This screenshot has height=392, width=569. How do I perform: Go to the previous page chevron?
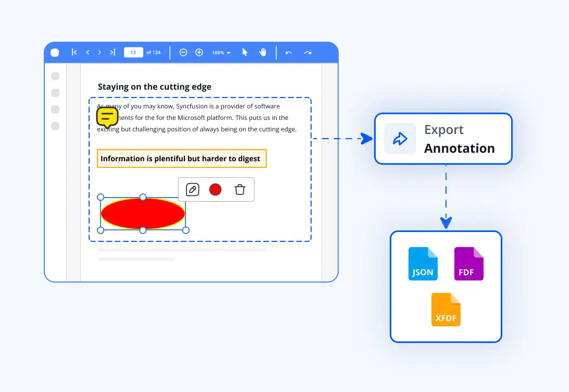tap(88, 52)
